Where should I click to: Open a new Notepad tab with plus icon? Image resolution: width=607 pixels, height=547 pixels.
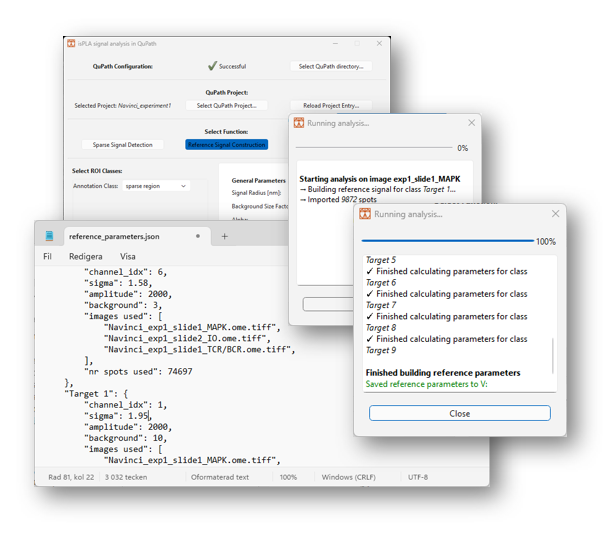pos(225,236)
